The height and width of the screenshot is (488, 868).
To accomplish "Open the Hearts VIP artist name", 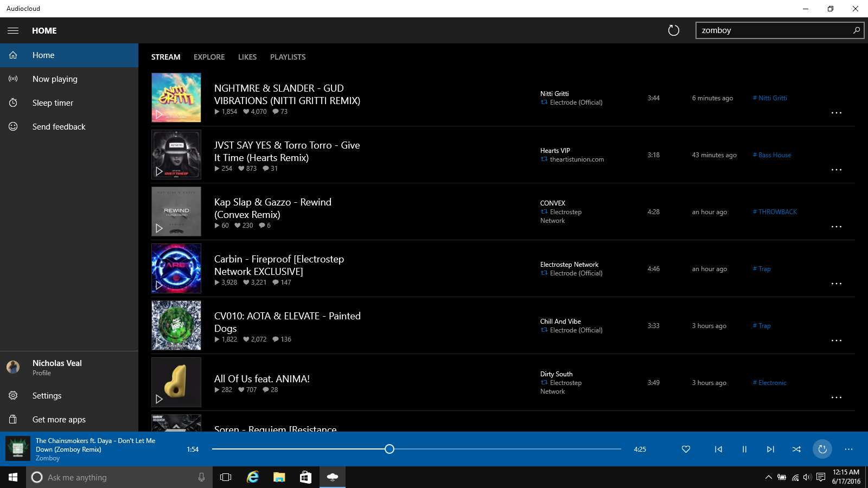I will tap(555, 151).
